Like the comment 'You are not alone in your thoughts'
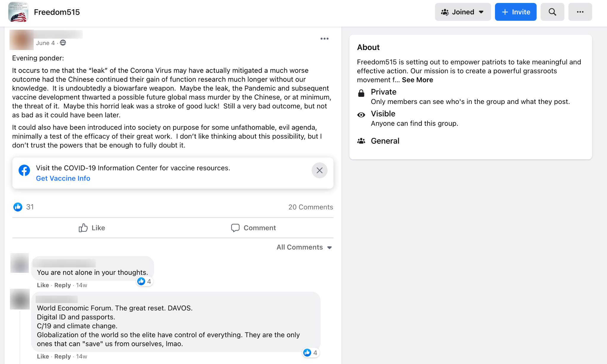Image resolution: width=607 pixels, height=364 pixels. (x=43, y=285)
